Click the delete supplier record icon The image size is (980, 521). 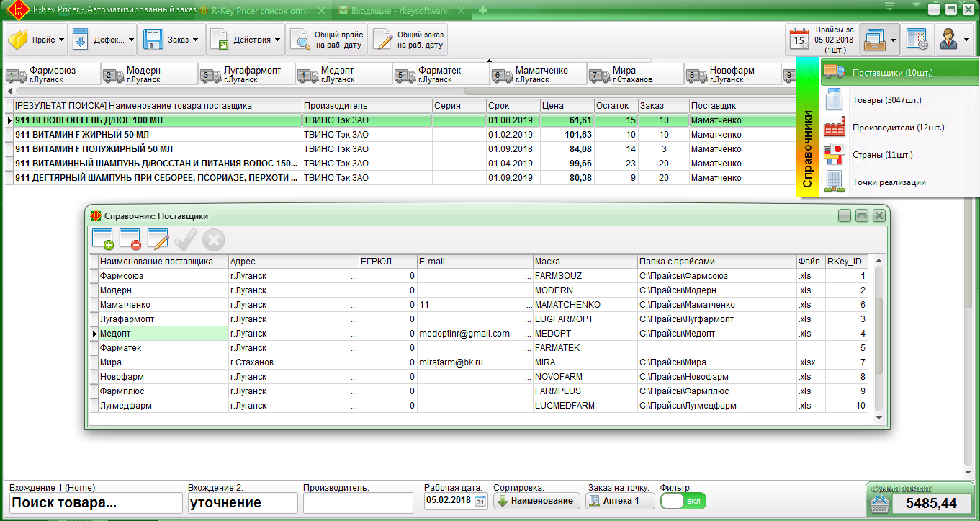130,239
